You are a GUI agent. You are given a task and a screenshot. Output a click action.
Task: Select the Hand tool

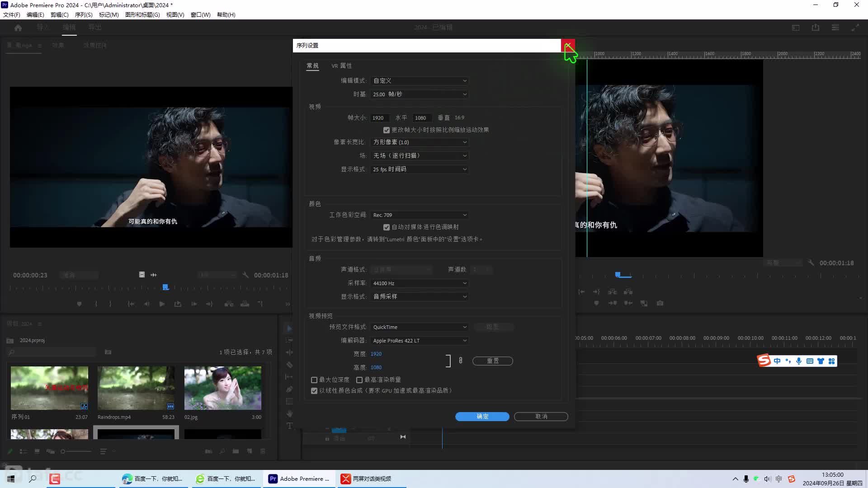click(x=289, y=413)
